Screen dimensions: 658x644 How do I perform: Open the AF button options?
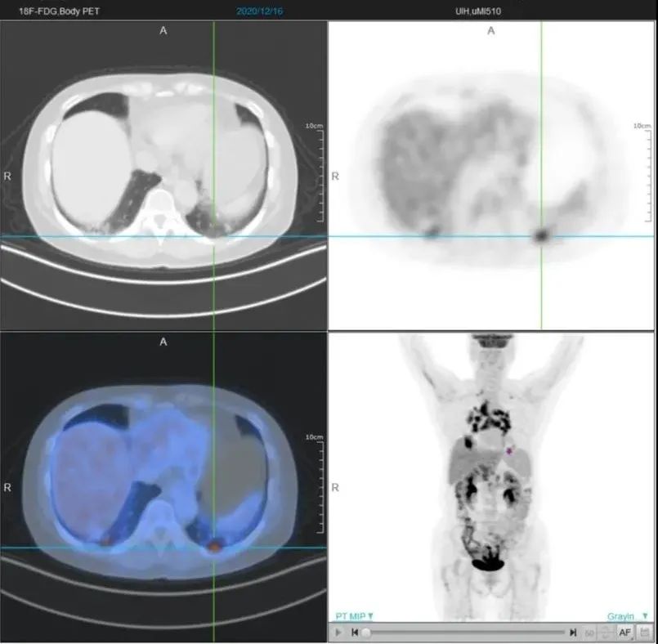[624, 633]
